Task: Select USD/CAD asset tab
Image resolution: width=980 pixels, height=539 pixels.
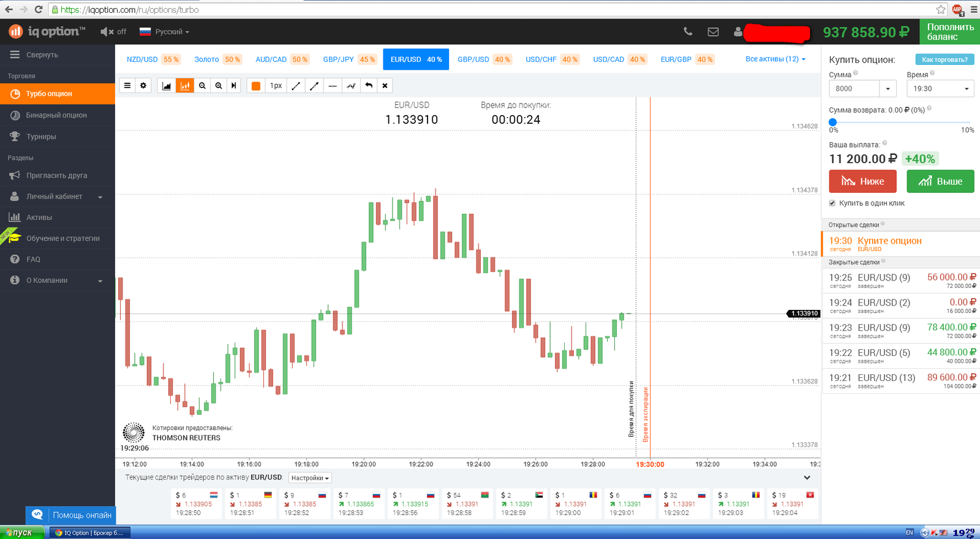Action: [x=619, y=59]
